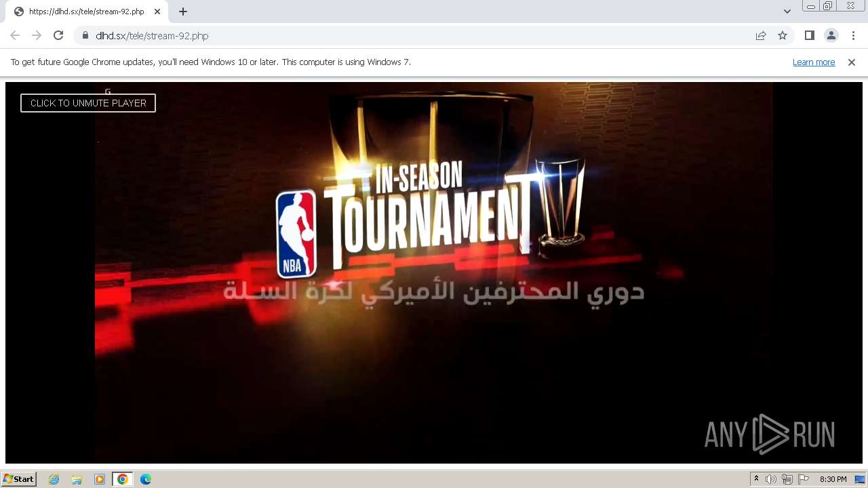The image size is (868, 488).
Task: Open the network status tray icon
Action: click(787, 479)
